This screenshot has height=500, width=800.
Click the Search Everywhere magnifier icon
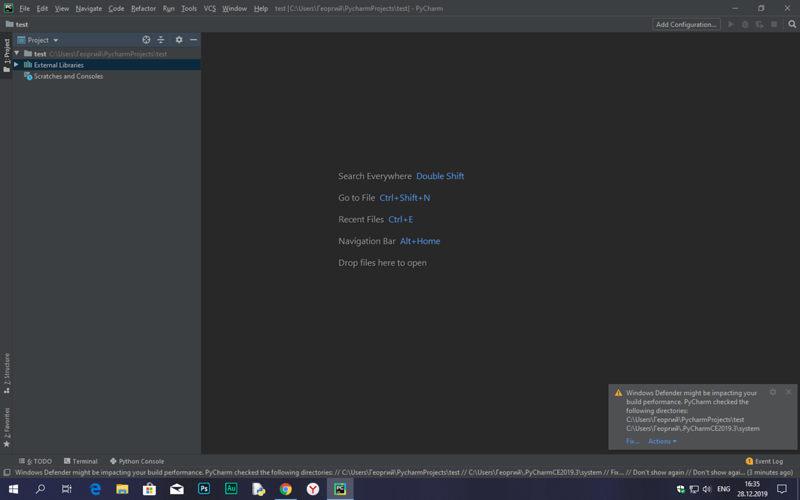(x=792, y=24)
